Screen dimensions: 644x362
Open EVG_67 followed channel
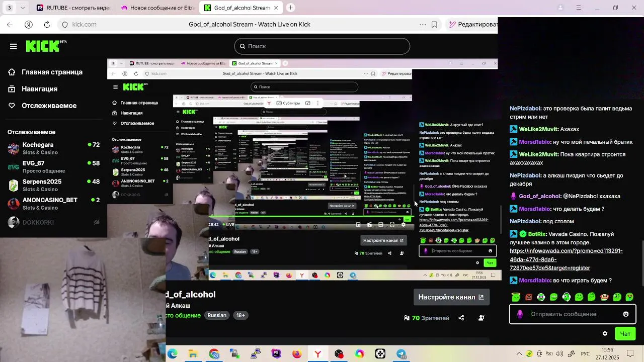click(53, 167)
